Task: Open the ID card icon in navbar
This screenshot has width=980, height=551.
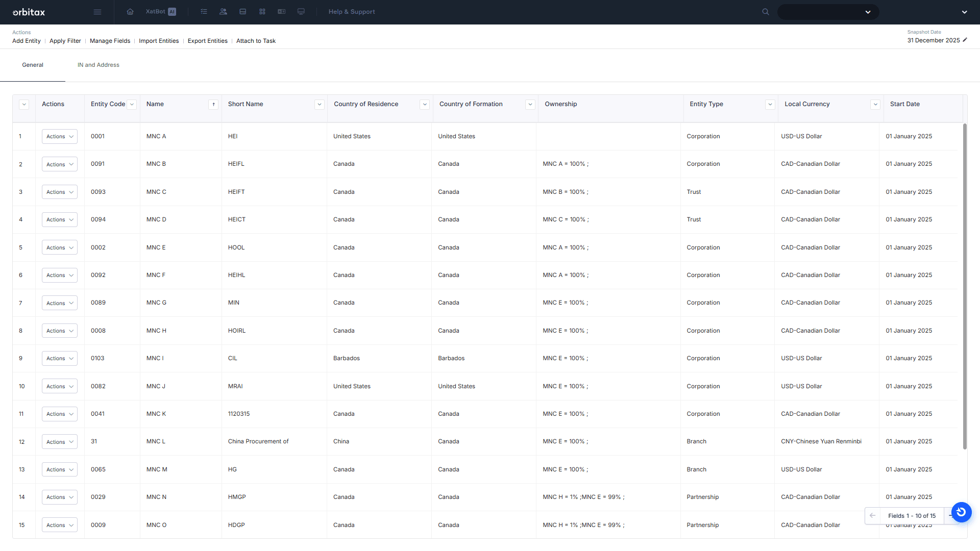Action: point(282,12)
